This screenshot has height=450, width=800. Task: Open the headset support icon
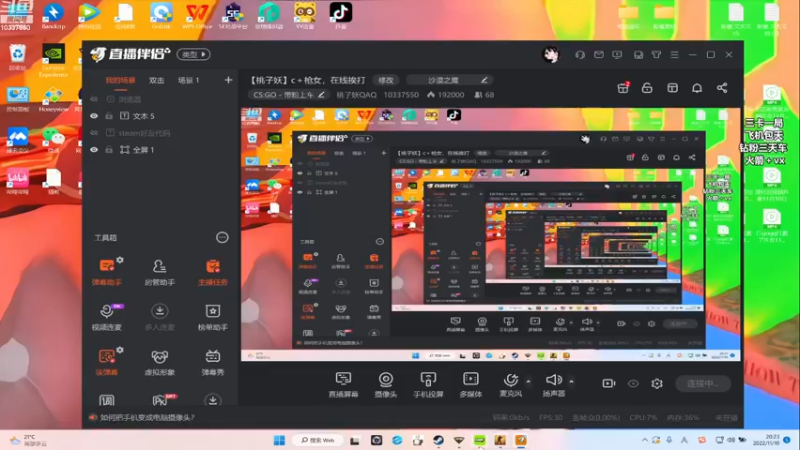click(580, 55)
